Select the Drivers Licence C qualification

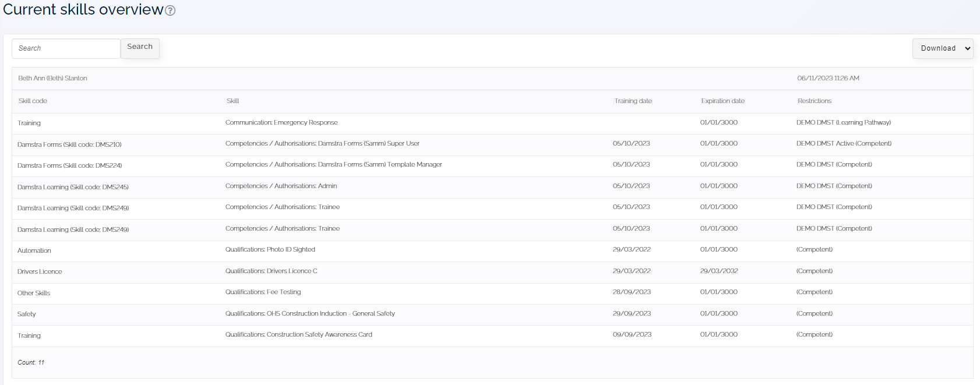coord(271,271)
